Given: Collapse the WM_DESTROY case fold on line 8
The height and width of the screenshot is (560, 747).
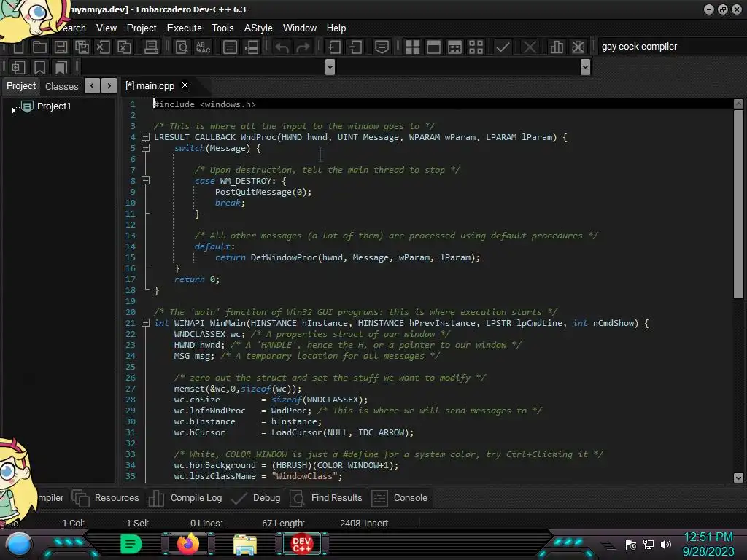Looking at the screenshot, I should click(x=145, y=181).
